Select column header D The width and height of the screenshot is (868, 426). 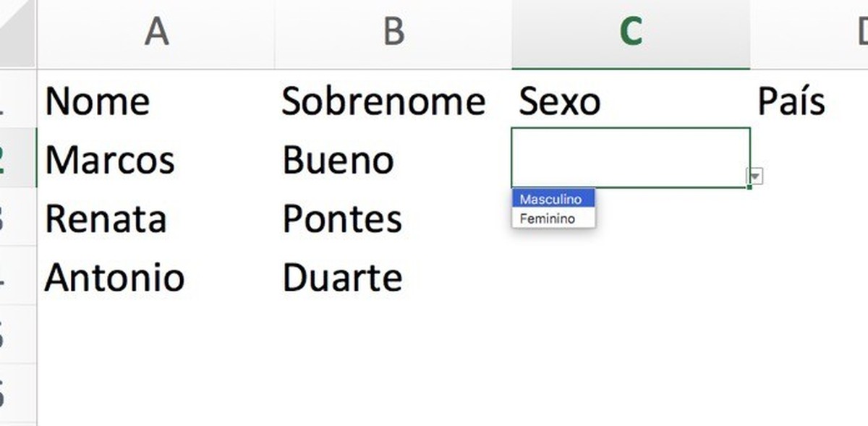861,30
